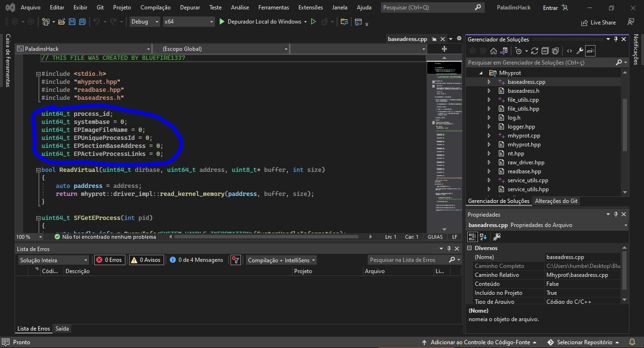
Task: Toggle the 0 Erros filter button
Action: pyautogui.click(x=109, y=260)
